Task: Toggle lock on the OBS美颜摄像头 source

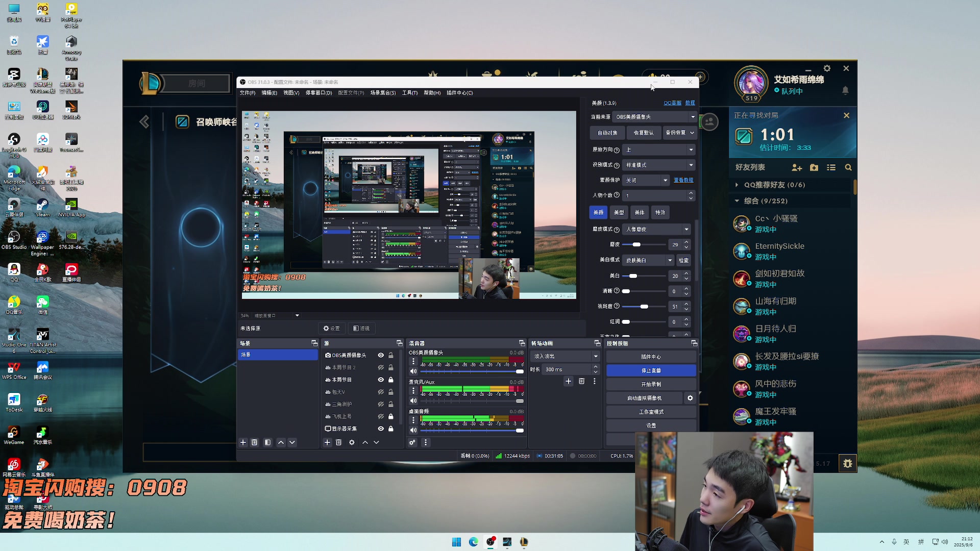Action: [x=391, y=355]
